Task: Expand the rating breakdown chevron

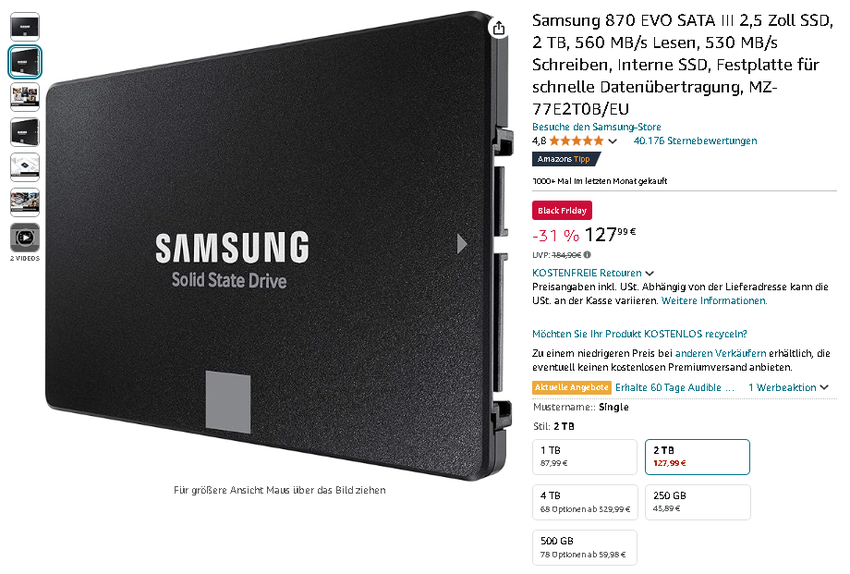Action: pyautogui.click(x=613, y=141)
